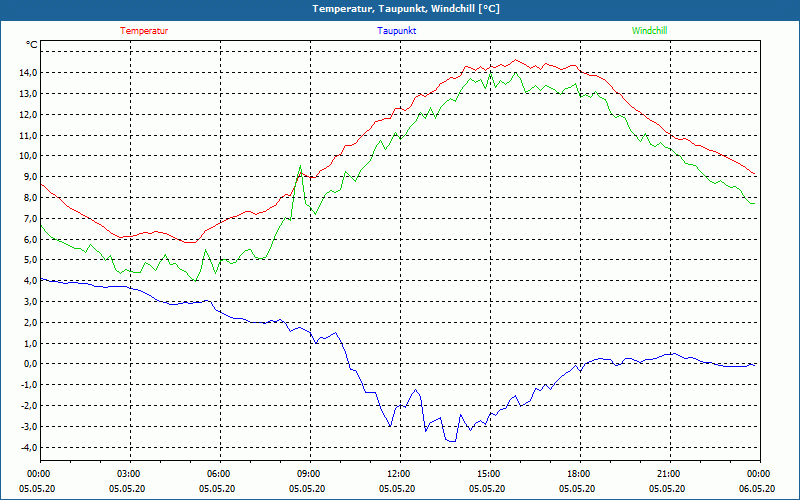
Task: Click the 06:00 time label
Action: click(220, 474)
